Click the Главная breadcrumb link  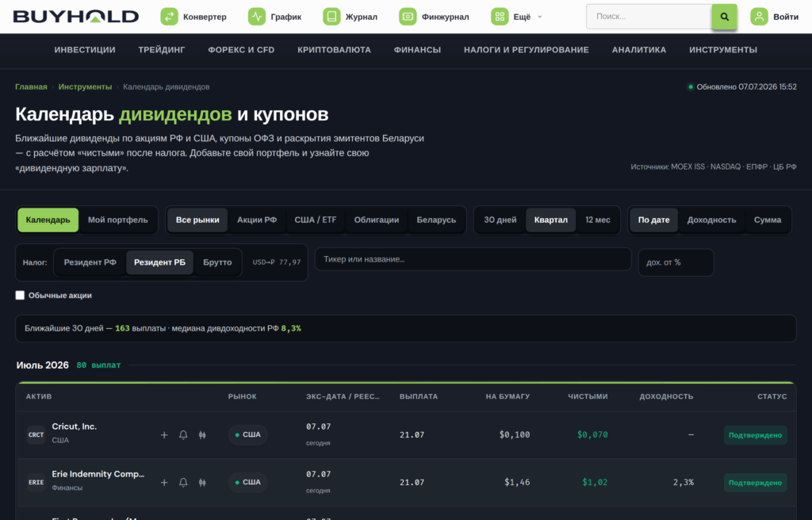point(31,87)
